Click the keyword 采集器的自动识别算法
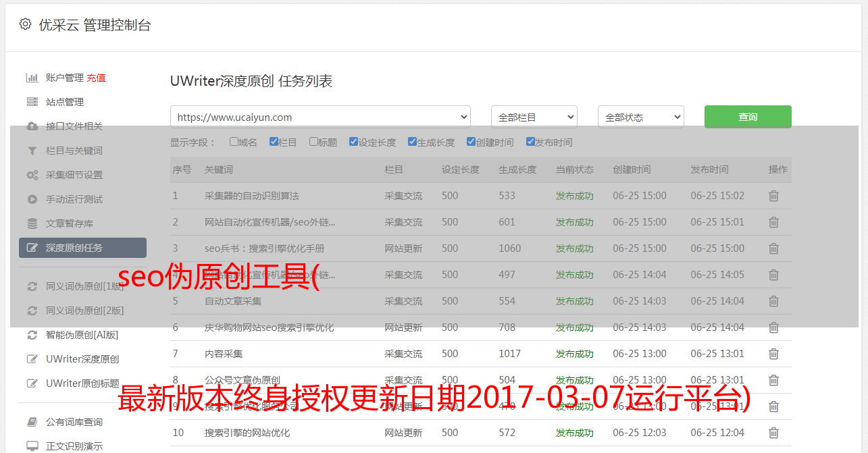 click(x=252, y=196)
